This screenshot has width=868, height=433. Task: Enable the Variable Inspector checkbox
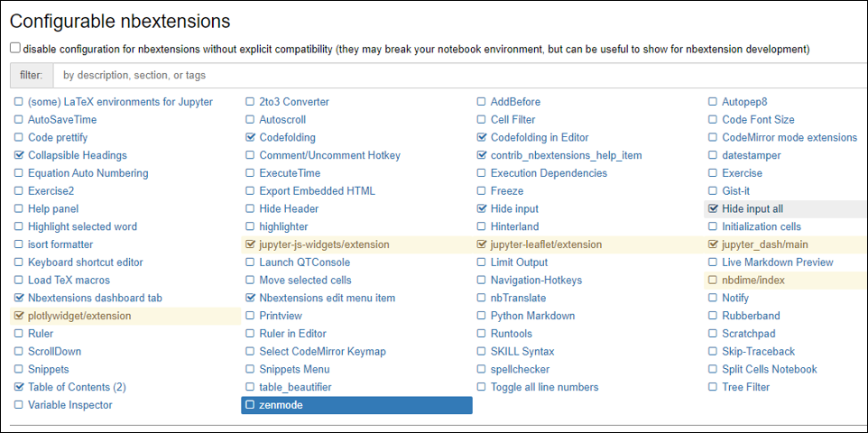tap(19, 405)
